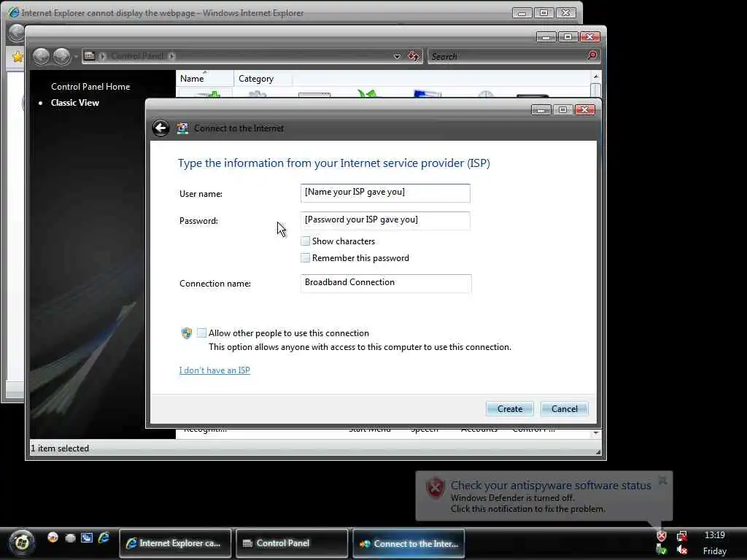The image size is (747, 560).
Task: Click the address bar folder icon
Action: (x=90, y=55)
